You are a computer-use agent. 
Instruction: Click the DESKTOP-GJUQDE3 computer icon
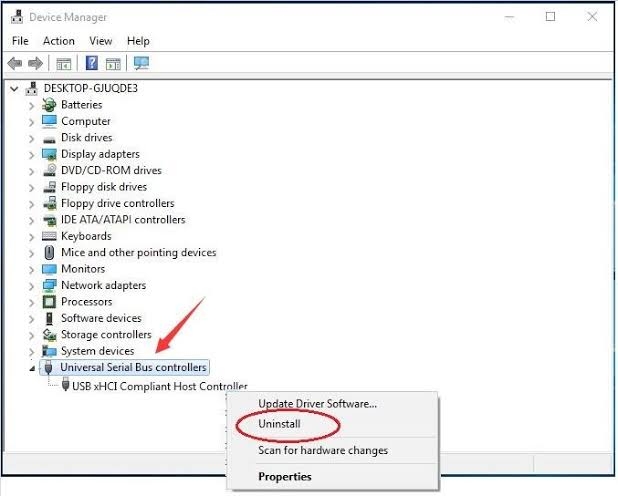pyautogui.click(x=32, y=88)
